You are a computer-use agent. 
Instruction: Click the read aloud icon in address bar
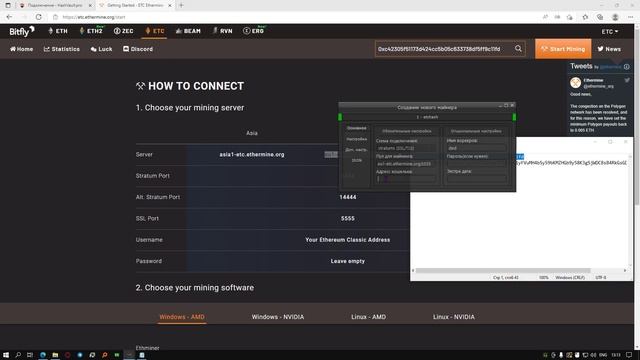[x=545, y=17]
